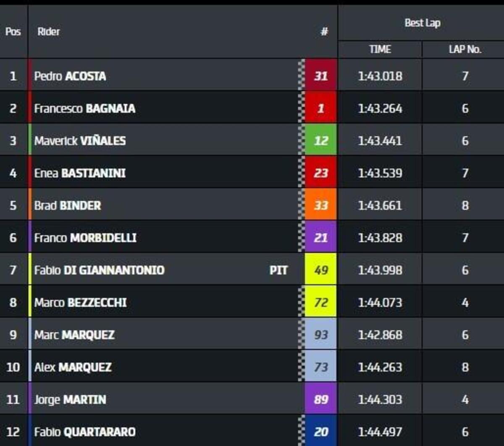Select Pedro Acosta's 1:43.018 best lap
The height and width of the screenshot is (446, 504).
[x=380, y=76]
